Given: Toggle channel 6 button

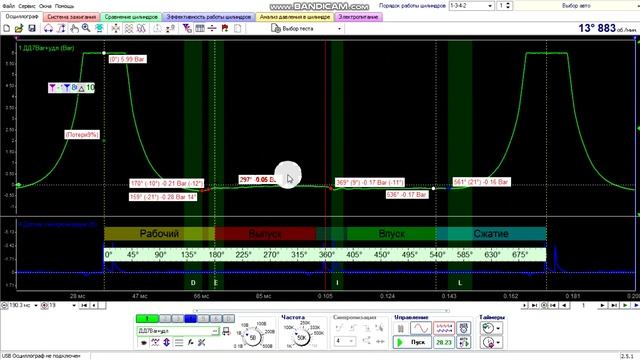Looking at the screenshot, I should 216,318.
